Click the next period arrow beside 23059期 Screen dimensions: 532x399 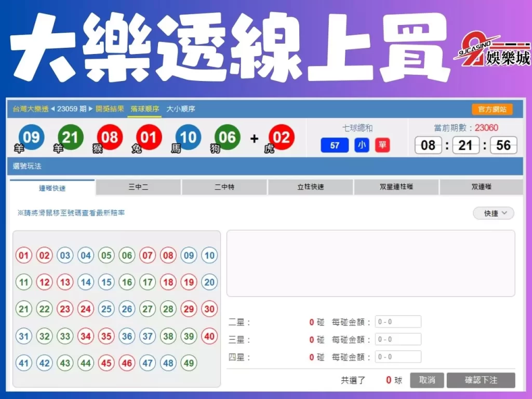point(89,109)
